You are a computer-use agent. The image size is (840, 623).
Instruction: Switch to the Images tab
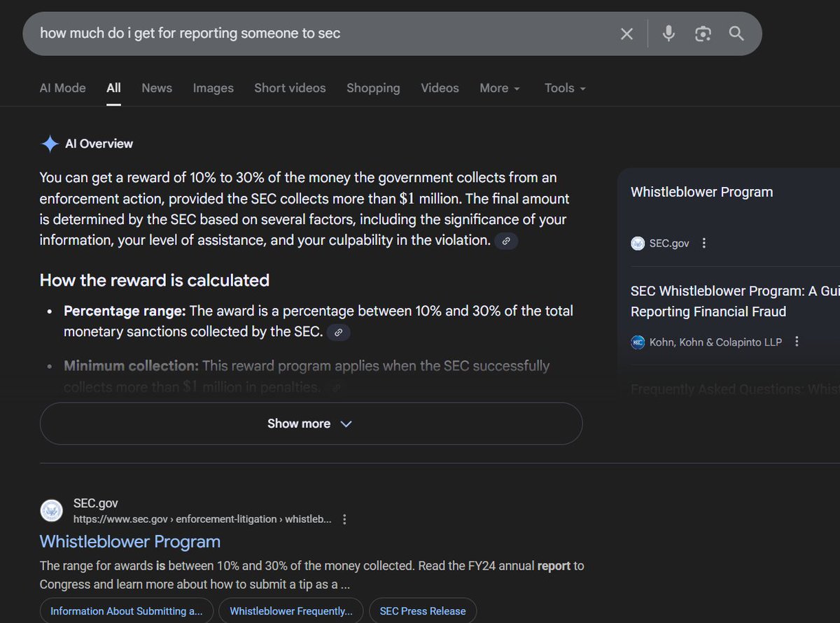click(213, 88)
